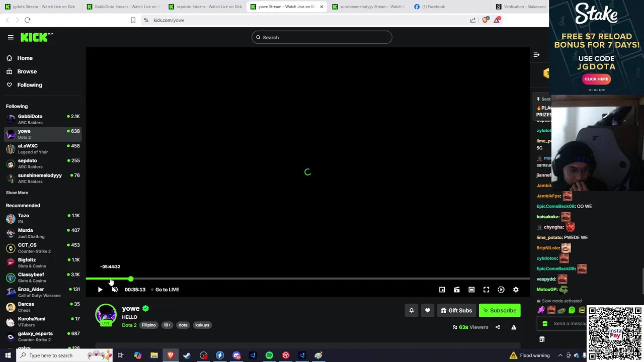Open Classybeef recommended channel
Screen dimensions: 644x362
[43, 278]
